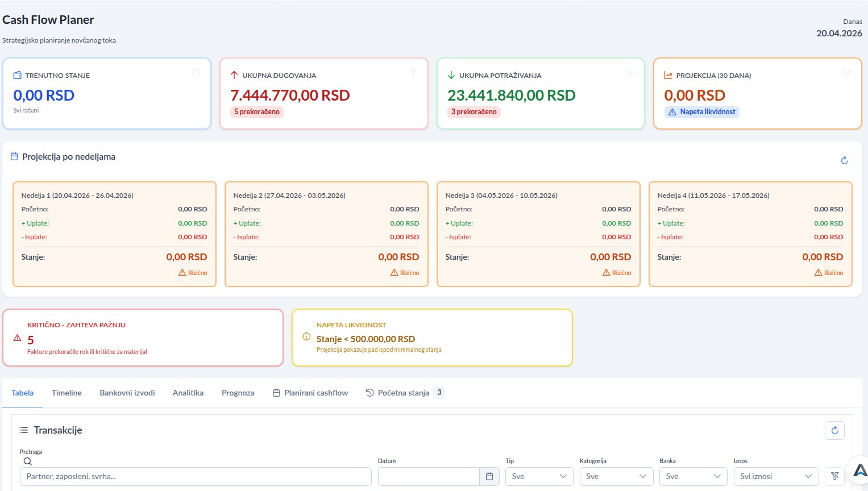Screen dimensions: 868x491
Task: Refresh the weekly projection panel
Action: 844,161
